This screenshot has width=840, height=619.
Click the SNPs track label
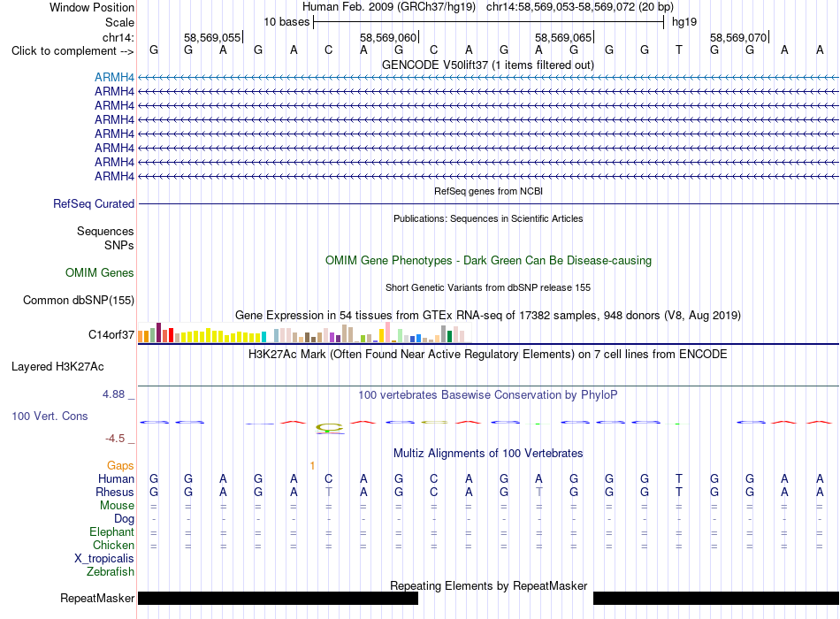(x=119, y=245)
